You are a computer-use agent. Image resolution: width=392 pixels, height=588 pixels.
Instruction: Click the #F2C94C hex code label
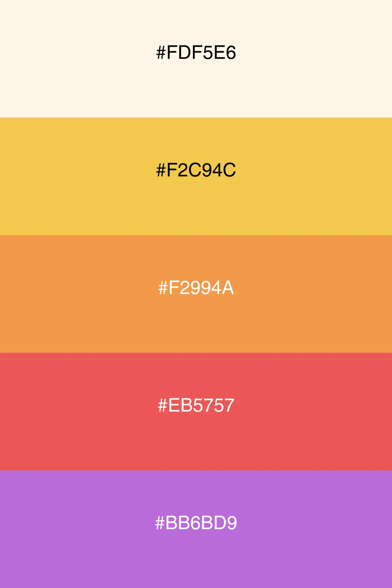pos(196,170)
